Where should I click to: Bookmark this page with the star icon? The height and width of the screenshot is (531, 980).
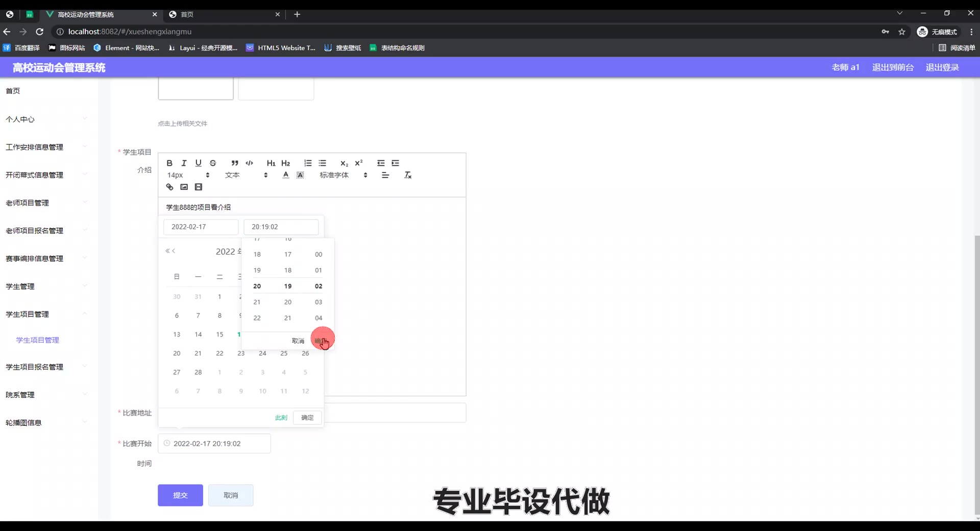[x=902, y=32]
